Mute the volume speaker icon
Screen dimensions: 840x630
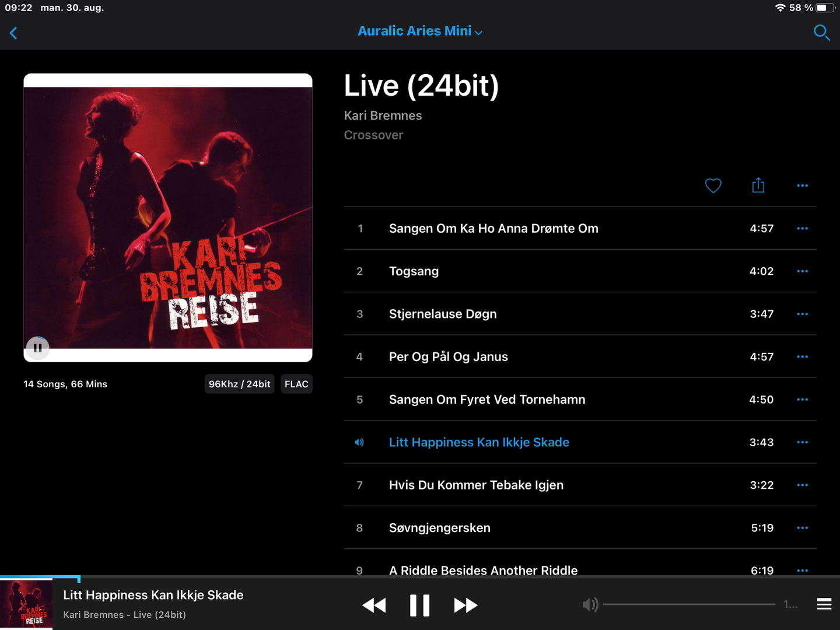click(x=590, y=605)
